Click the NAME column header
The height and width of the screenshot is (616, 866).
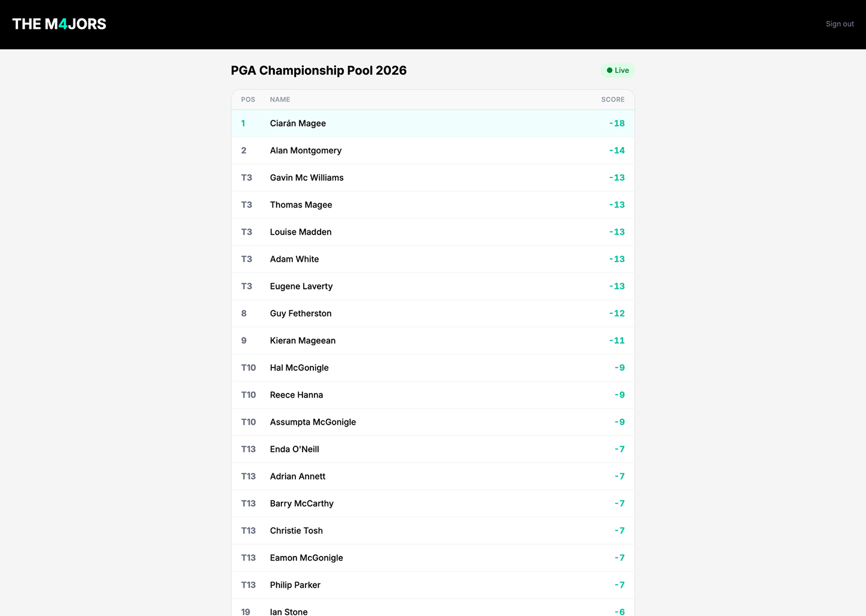point(280,100)
